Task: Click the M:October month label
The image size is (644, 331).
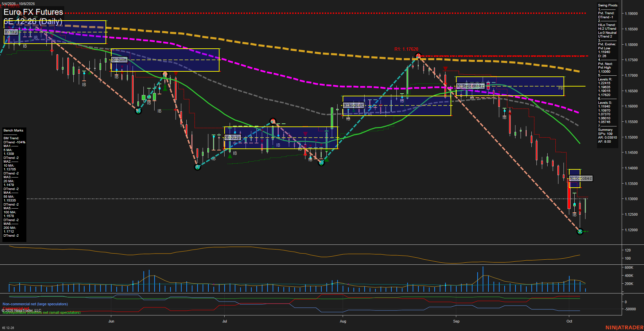Action: click(581, 178)
